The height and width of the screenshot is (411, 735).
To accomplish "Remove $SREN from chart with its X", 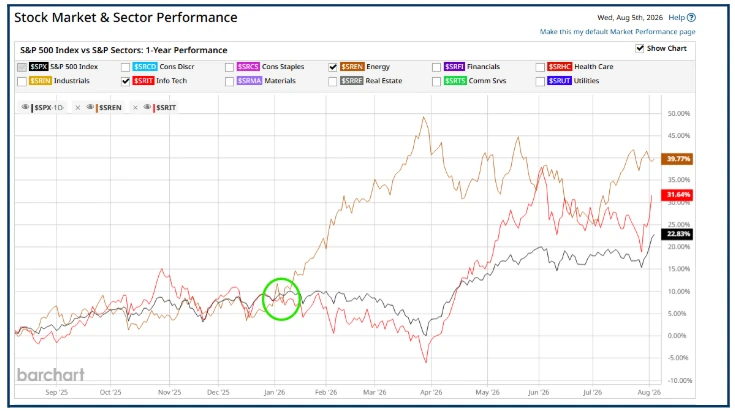I will pos(78,108).
